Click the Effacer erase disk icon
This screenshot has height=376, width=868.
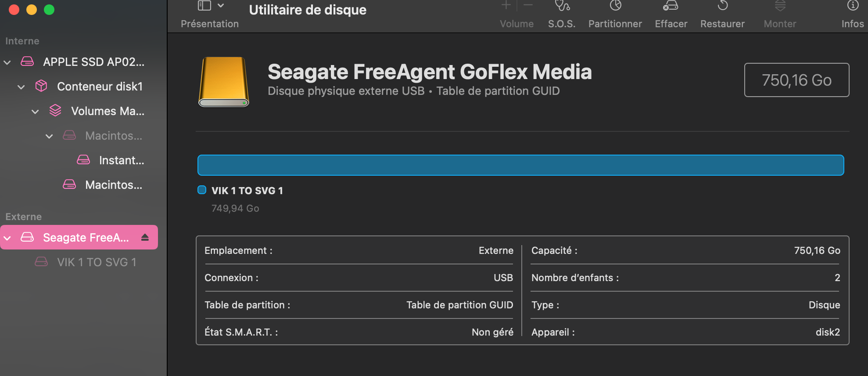click(671, 6)
